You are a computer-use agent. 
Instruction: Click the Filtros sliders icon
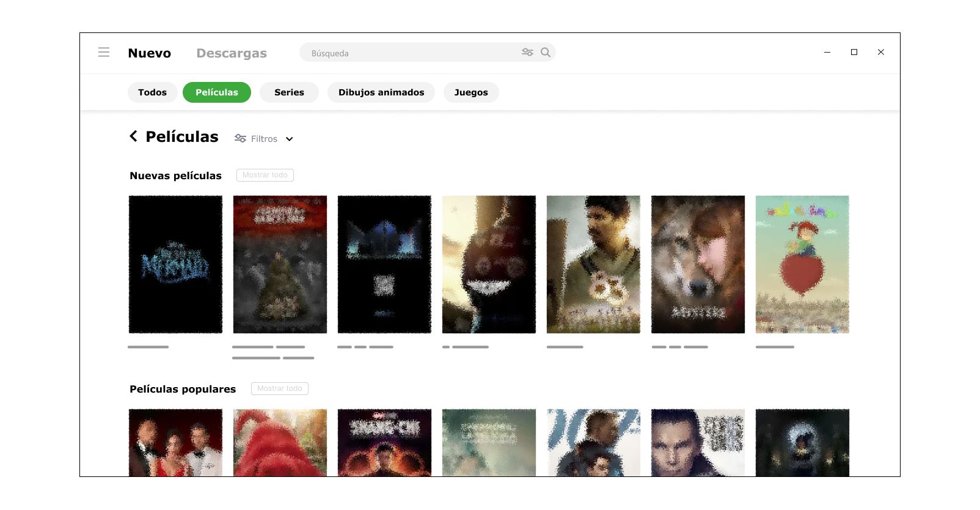point(240,139)
